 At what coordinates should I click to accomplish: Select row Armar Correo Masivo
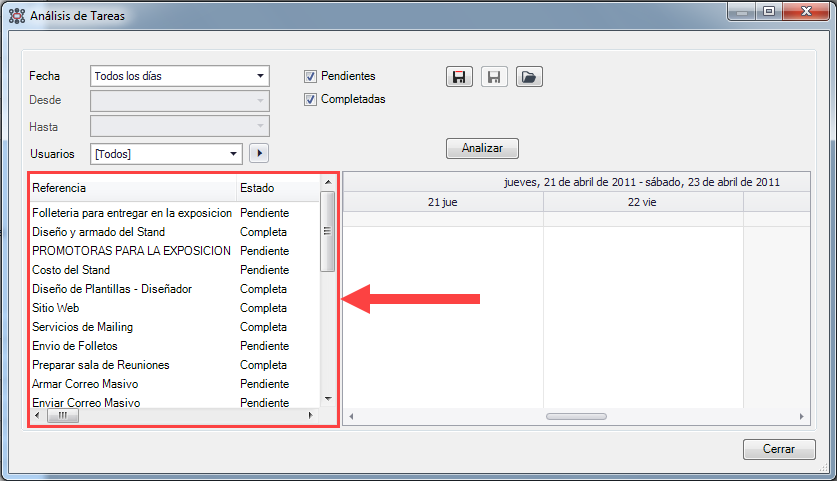tap(175, 384)
